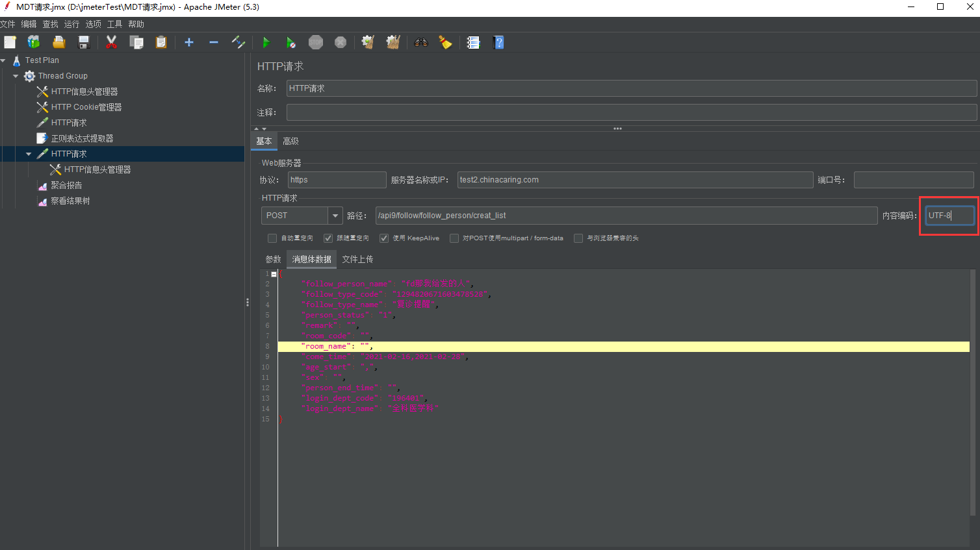This screenshot has height=550, width=980.
Task: Expand all tree nodes with the plus icon
Action: tap(189, 42)
